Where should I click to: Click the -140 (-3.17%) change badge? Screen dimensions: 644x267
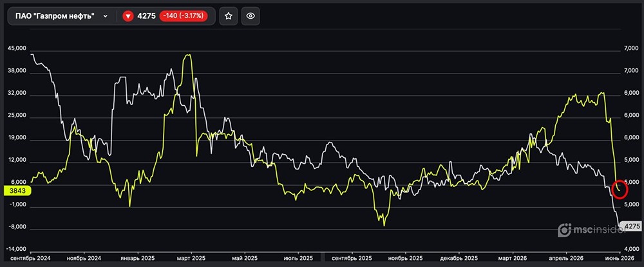[x=184, y=16]
